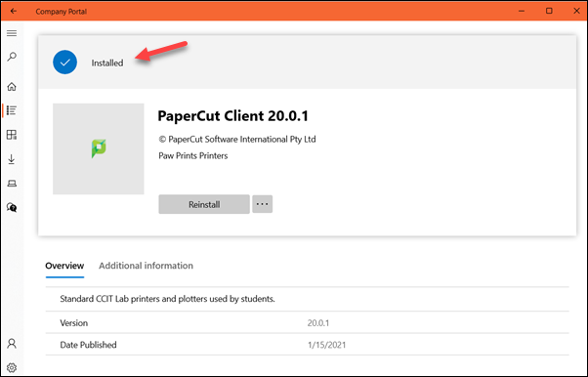Click the 1/15/2021 date value
Screen dimensions: 588x377
[326, 345]
